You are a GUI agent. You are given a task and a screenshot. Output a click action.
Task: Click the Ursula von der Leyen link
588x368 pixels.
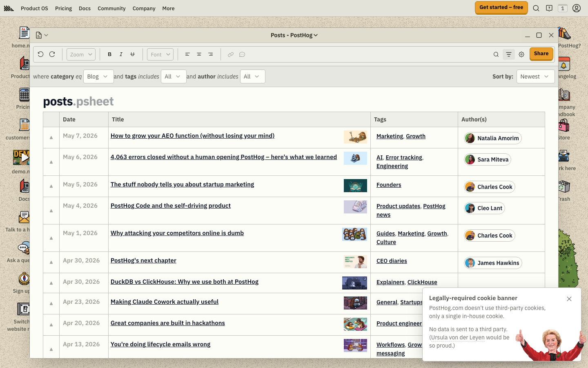coord(458,337)
